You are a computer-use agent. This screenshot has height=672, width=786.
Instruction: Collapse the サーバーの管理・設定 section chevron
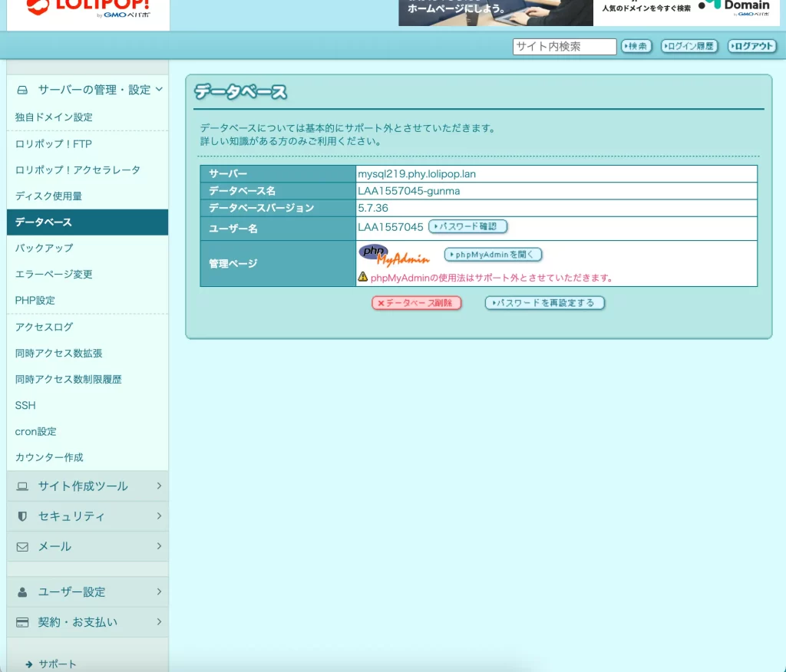point(159,90)
